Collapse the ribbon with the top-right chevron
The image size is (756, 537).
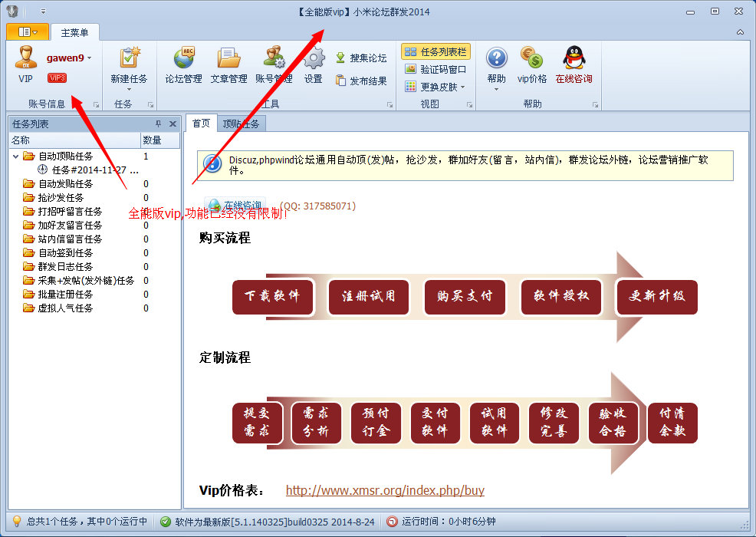[740, 32]
